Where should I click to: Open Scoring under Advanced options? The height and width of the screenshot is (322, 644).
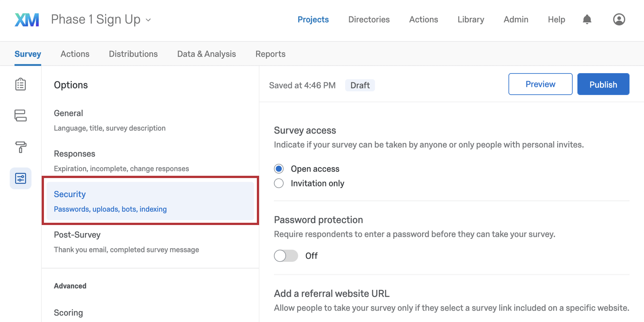tap(68, 313)
